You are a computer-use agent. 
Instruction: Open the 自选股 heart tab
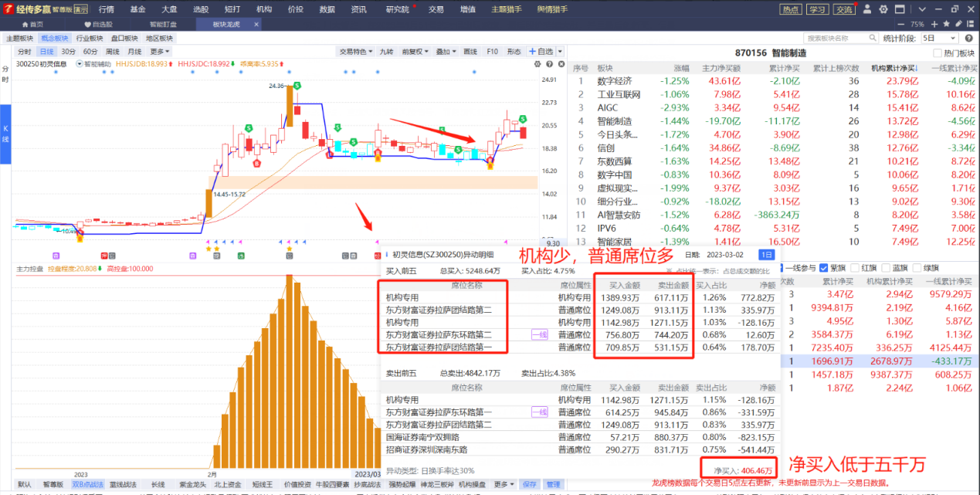click(98, 24)
